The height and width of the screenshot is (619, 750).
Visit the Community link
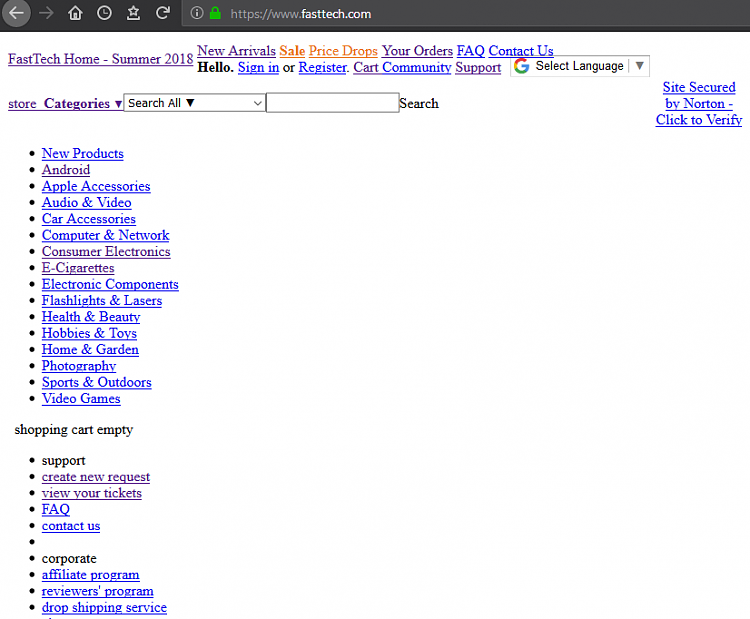(417, 67)
